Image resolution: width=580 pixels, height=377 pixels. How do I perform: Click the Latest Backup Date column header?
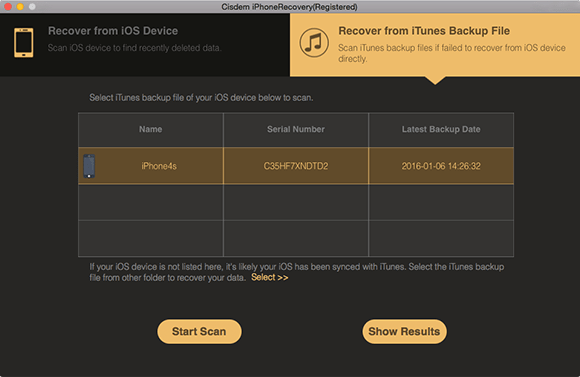[441, 129]
